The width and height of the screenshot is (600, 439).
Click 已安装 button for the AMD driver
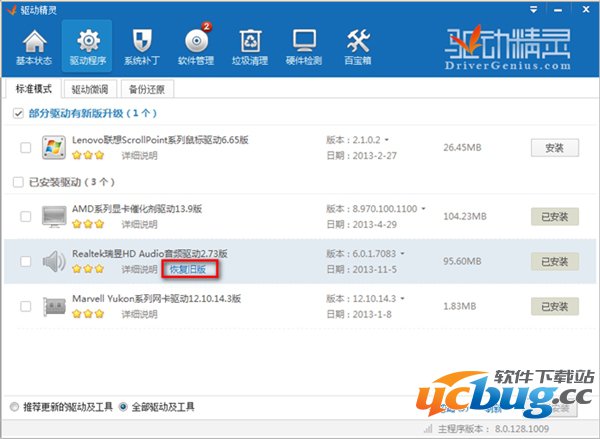(554, 217)
